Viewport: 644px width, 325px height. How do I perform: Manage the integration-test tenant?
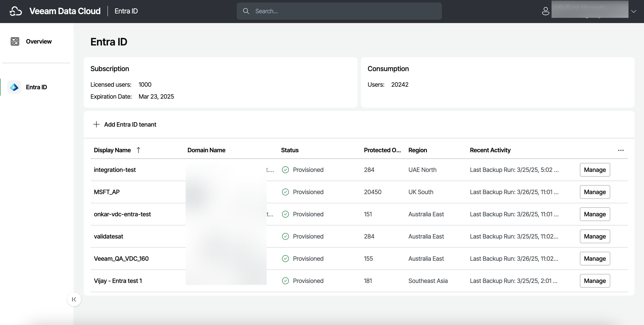[x=595, y=170]
